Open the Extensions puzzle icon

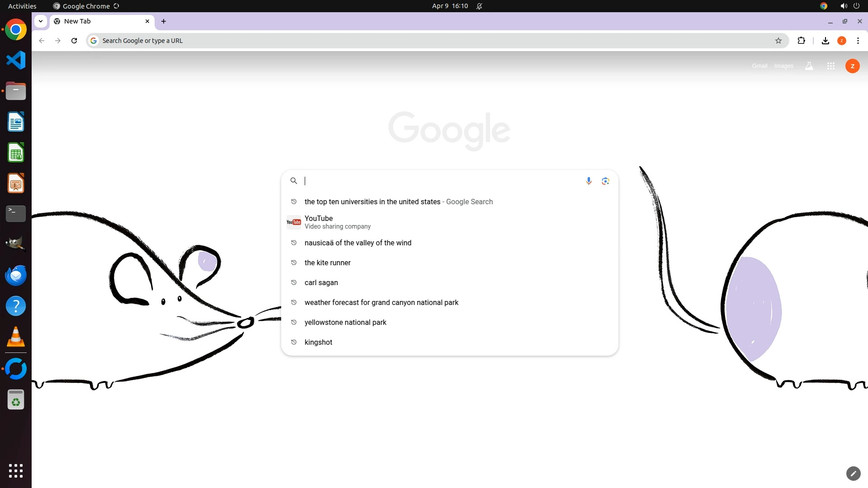[x=801, y=41]
